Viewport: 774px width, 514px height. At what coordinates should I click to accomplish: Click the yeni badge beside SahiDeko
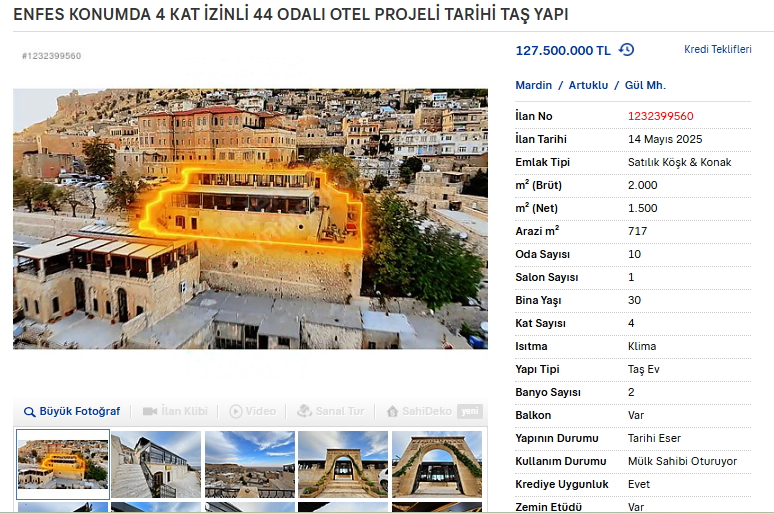coord(469,411)
